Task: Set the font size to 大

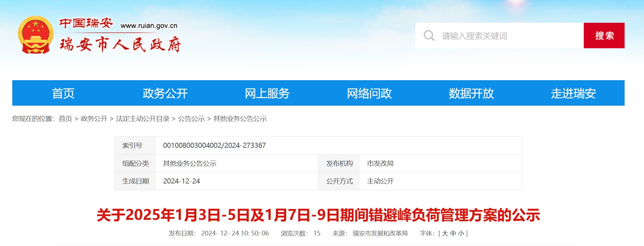Action: tap(445, 233)
